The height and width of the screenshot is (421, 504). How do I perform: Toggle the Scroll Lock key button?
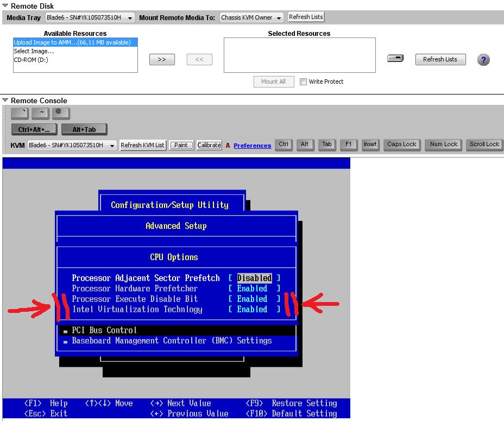coord(484,144)
